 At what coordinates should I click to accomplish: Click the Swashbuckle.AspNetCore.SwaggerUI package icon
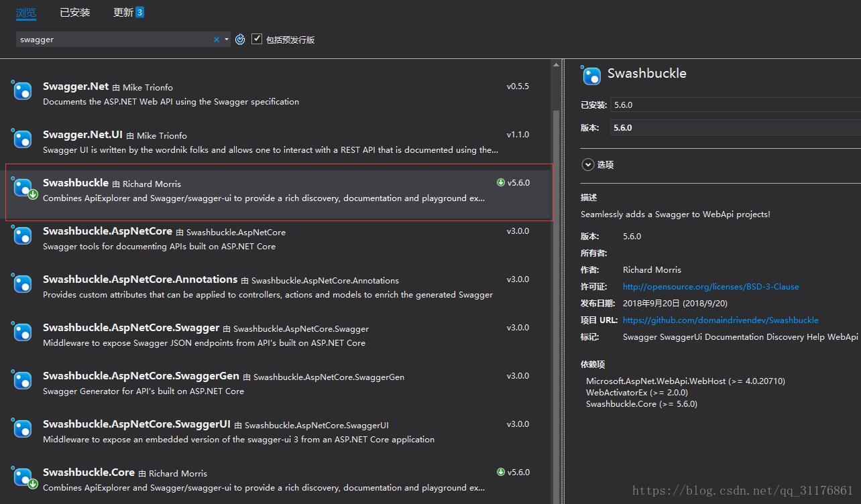tap(23, 429)
